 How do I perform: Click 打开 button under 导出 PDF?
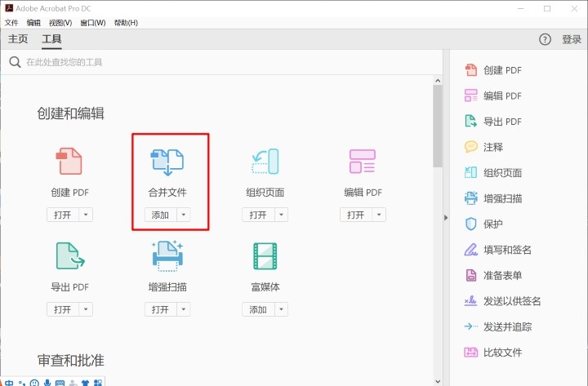pos(63,309)
